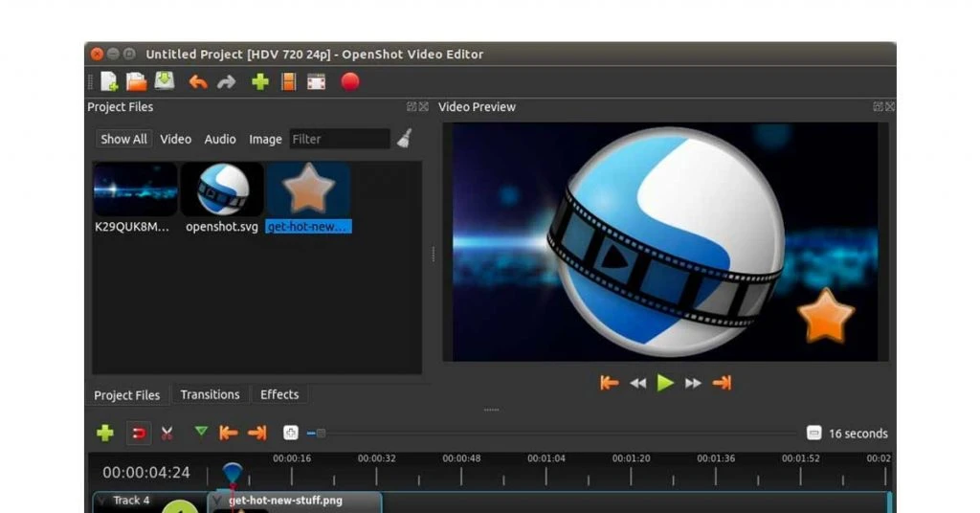Import files with the main toolbar plus
This screenshot has height=513, width=980.
click(259, 82)
